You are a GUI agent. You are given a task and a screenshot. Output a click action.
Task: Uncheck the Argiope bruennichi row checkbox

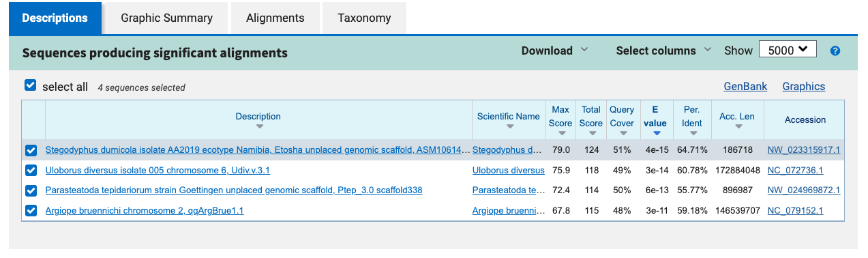coord(31,210)
